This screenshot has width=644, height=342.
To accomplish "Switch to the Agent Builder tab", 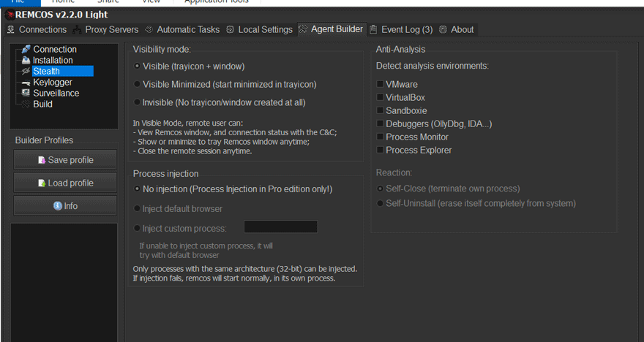I will pos(331,29).
